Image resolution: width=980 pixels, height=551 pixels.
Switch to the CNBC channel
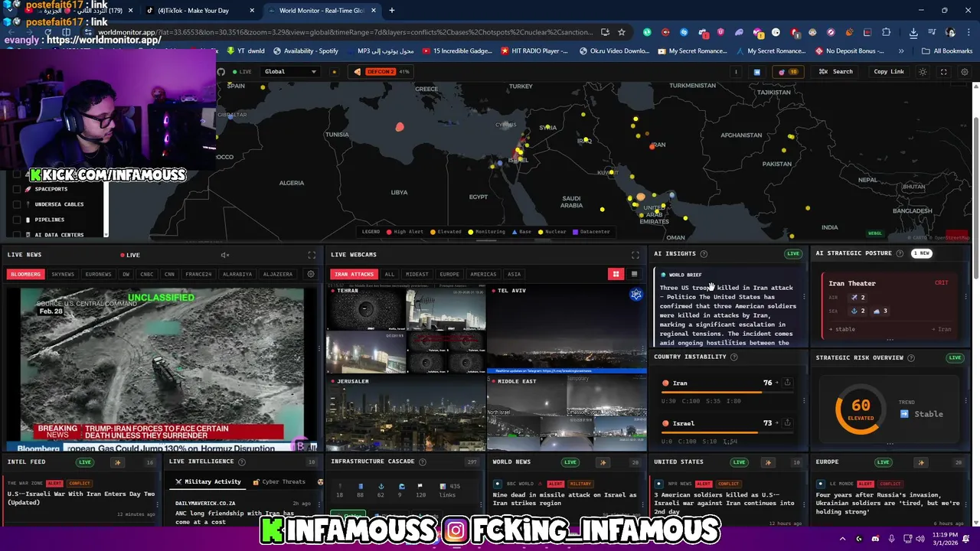(146, 274)
